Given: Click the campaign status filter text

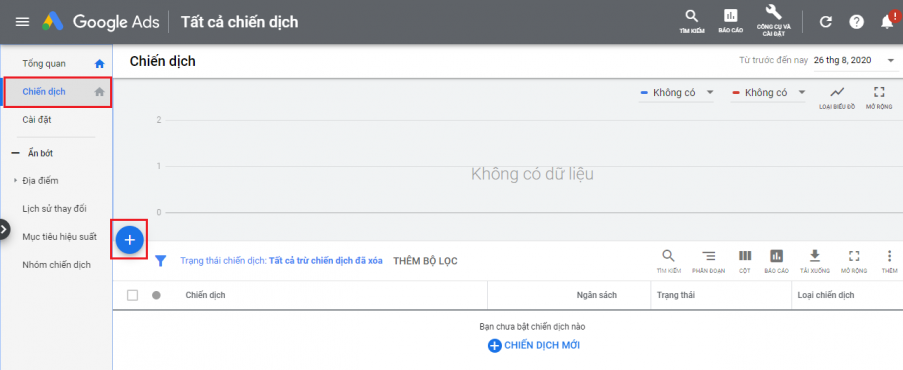Looking at the screenshot, I should [281, 261].
